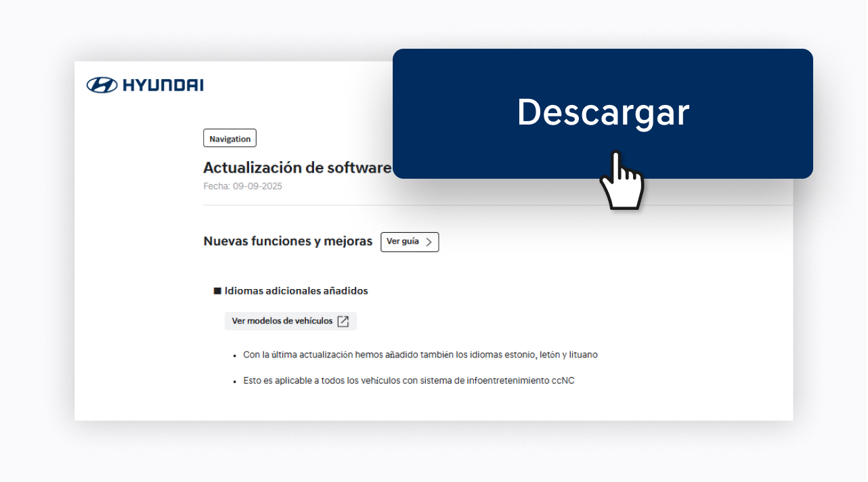868x482 pixels.
Task: Click the black square bullet beside Idiomas
Action: [x=217, y=291]
